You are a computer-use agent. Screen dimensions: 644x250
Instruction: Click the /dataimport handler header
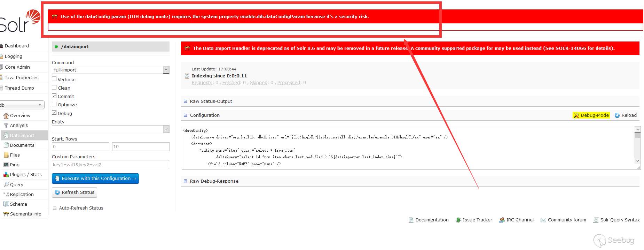111,47
